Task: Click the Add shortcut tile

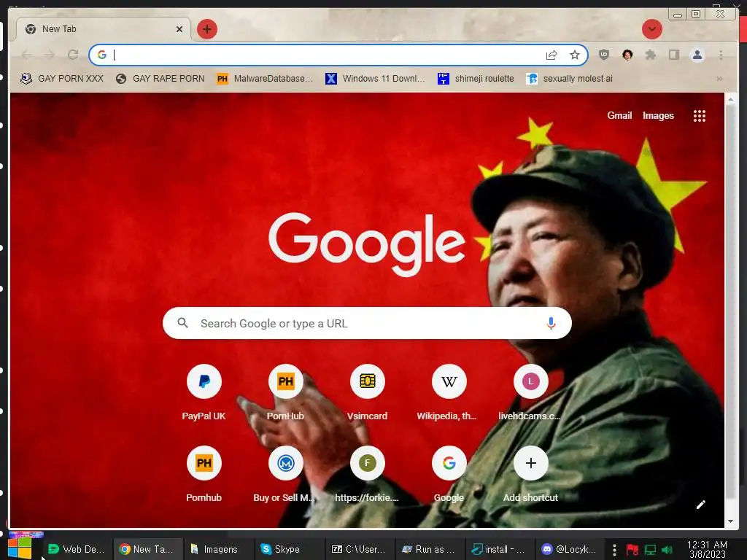Action: coord(530,475)
